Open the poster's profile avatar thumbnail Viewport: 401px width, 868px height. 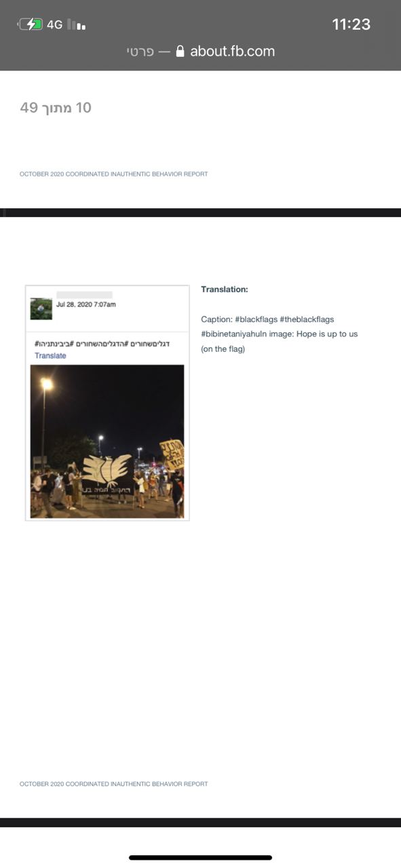pyautogui.click(x=41, y=309)
